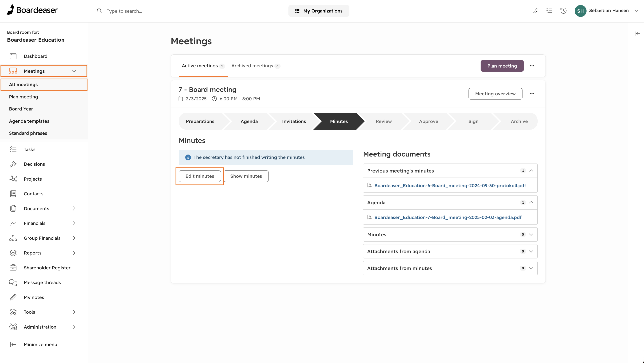Open the history clock icon in header
This screenshot has height=363, width=644.
pos(563,11)
